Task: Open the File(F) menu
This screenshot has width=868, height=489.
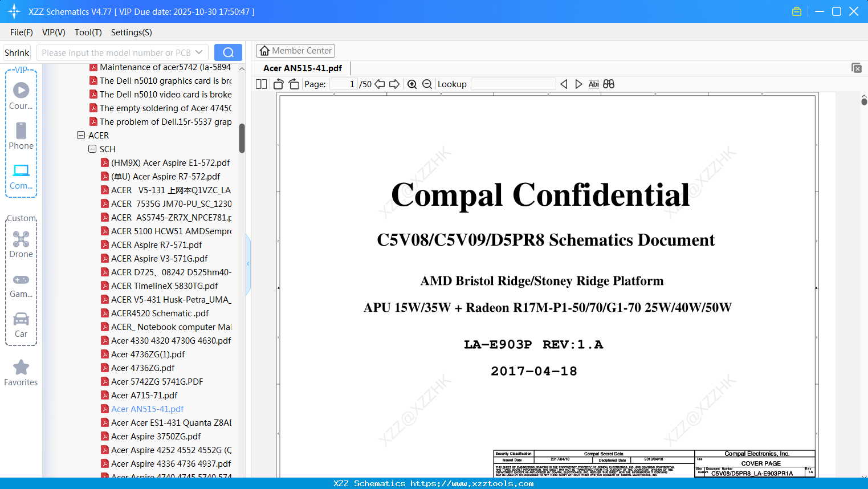Action: pos(22,32)
